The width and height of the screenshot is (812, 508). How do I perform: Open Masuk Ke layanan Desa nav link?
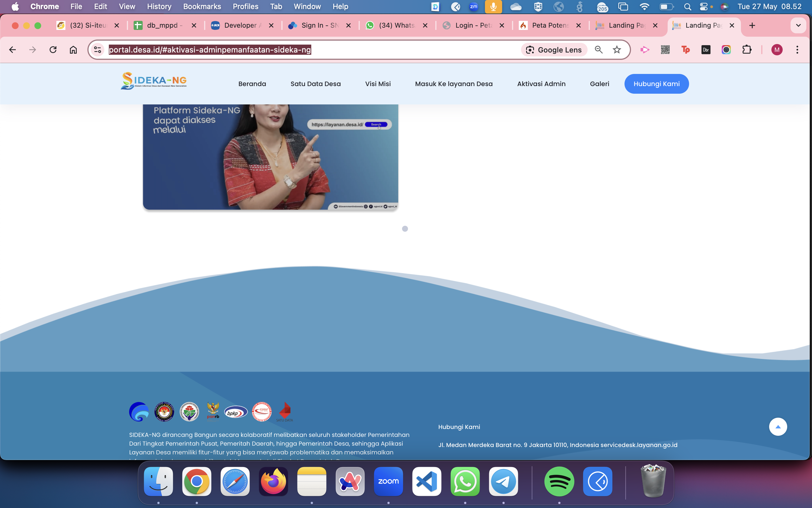click(454, 84)
